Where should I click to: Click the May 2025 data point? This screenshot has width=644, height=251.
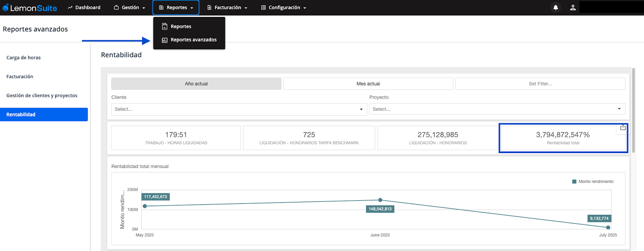(x=145, y=206)
